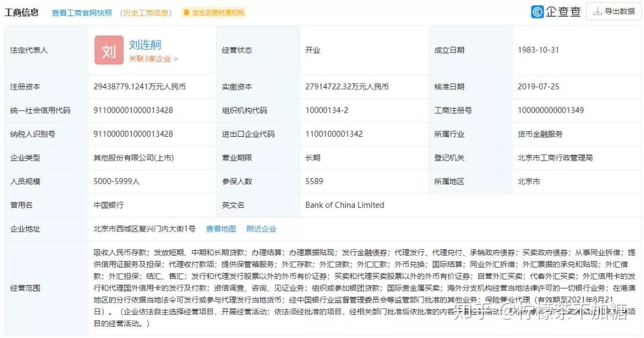Viewport: 644px width, 338px height.
Task: Click 导出数据 export button
Action: coord(614,11)
